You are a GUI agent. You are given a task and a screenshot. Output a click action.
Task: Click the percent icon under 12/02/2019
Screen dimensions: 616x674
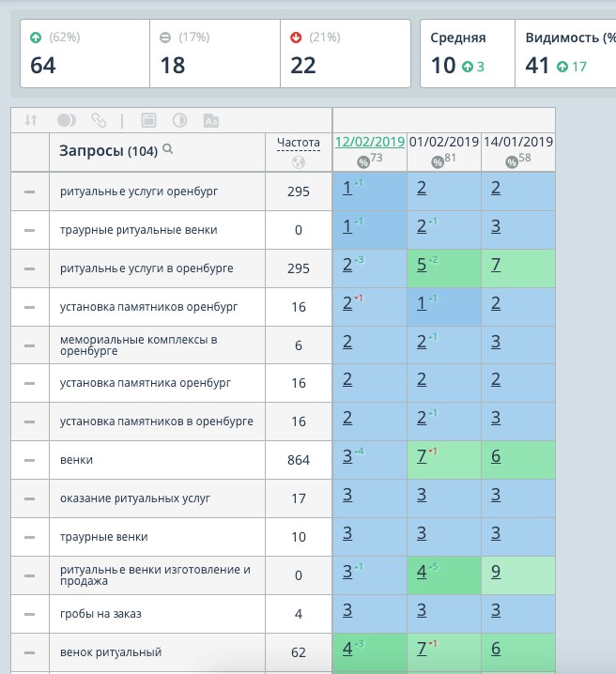[x=363, y=162]
